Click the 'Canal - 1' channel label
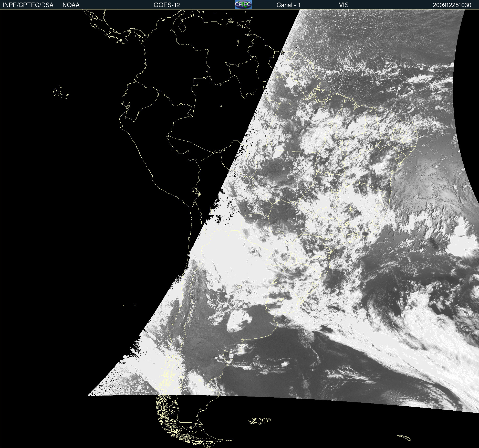This screenshot has width=479, height=448. 288,5
